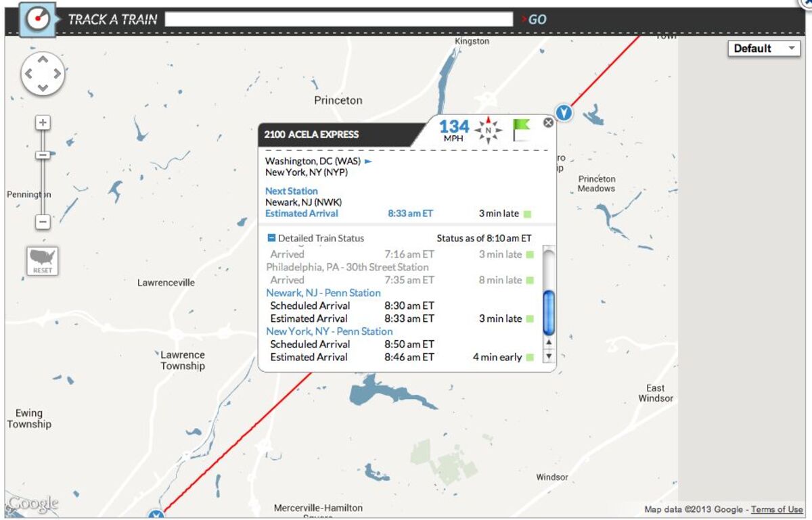The width and height of the screenshot is (812, 520).
Task: Zoom out with the minus button
Action: pyautogui.click(x=43, y=221)
